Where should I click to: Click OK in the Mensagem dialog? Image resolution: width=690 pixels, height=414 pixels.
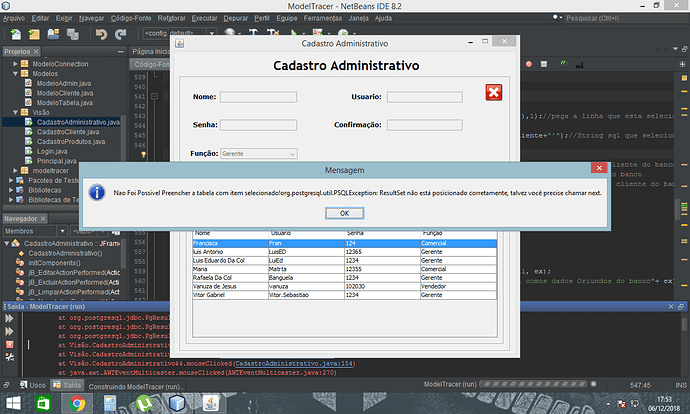(x=345, y=213)
